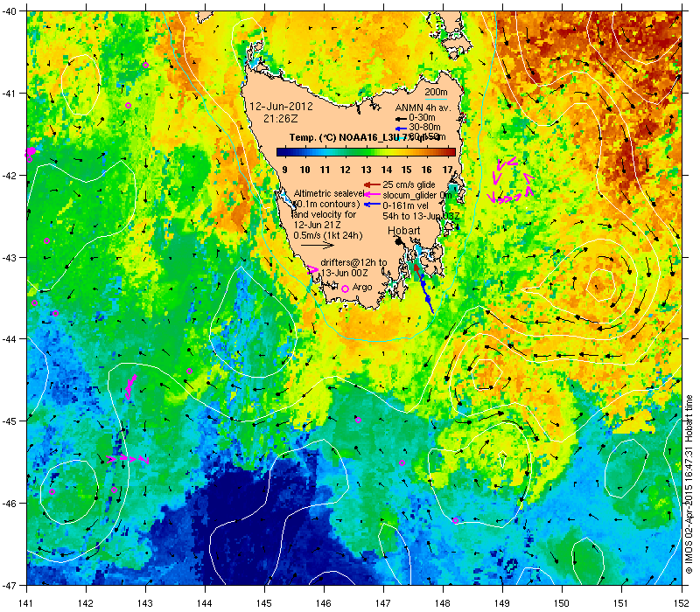
Task: Click the magenta Argo circle in the legend
Action: (x=345, y=289)
